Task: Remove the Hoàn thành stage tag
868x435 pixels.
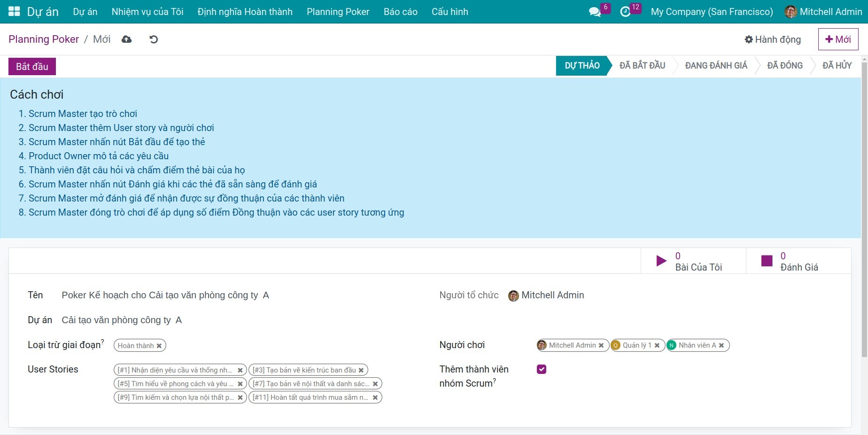Action: tap(159, 346)
